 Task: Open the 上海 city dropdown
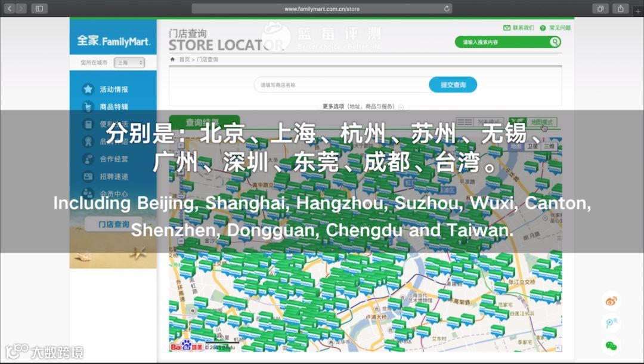(129, 63)
